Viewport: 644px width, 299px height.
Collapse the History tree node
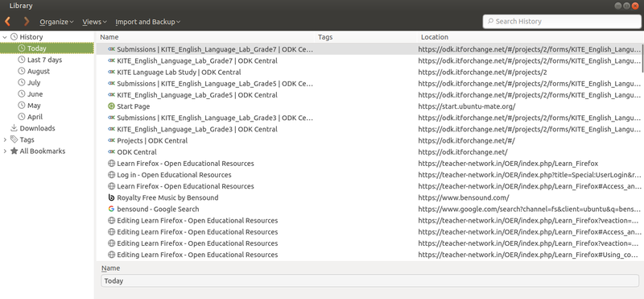pos(5,37)
